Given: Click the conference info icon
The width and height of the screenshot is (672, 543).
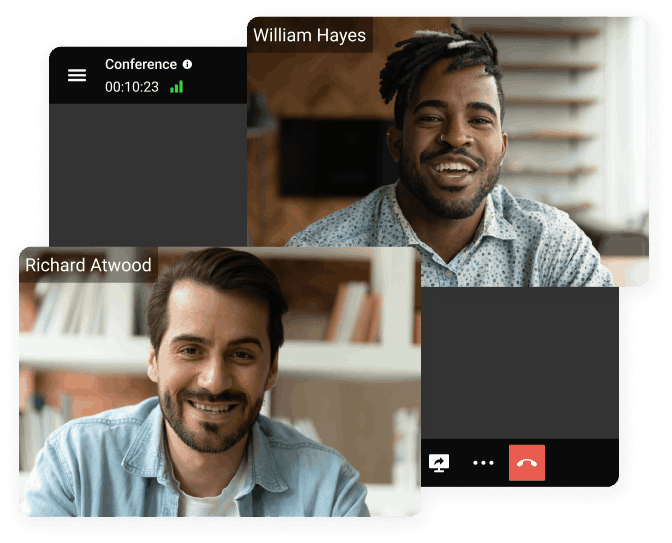Looking at the screenshot, I should [187, 64].
